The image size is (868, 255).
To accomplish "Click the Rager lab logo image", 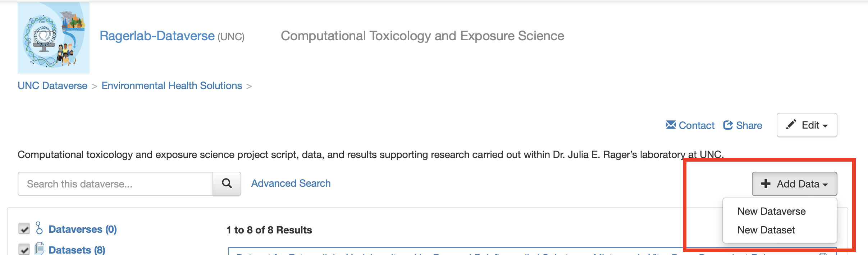I will click(x=54, y=38).
